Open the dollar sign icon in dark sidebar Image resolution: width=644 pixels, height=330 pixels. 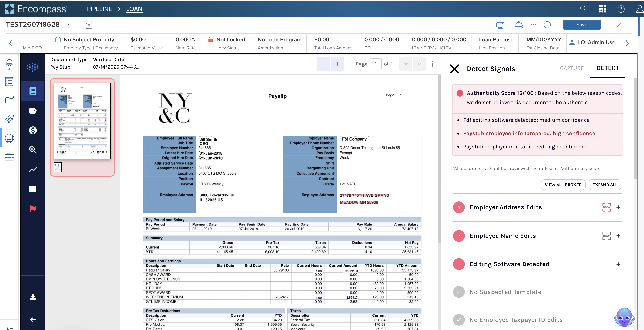tap(33, 130)
